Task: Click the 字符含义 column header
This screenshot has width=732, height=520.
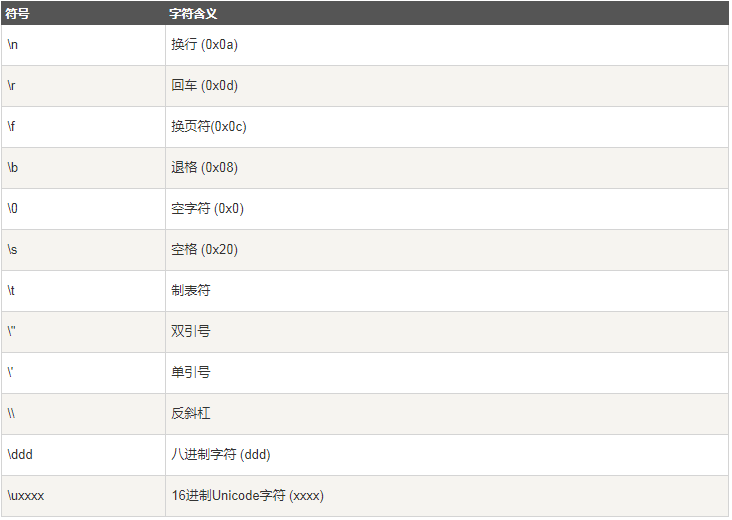Action: coord(193,14)
